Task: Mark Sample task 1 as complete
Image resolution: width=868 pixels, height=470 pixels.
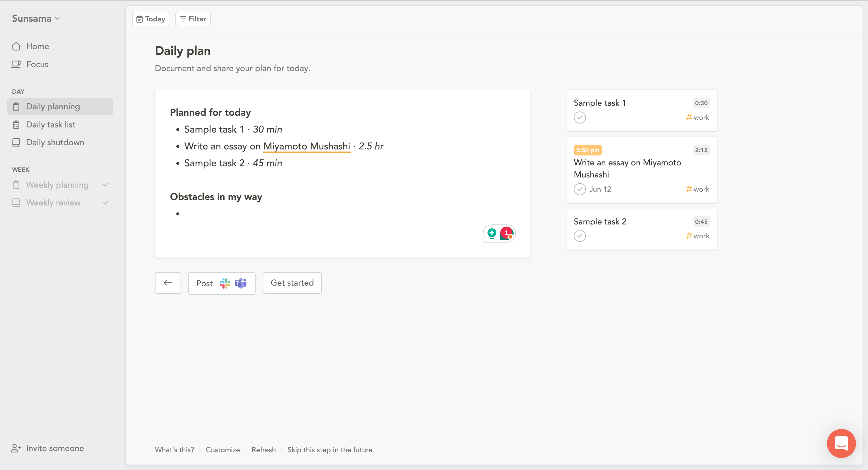Action: (580, 117)
